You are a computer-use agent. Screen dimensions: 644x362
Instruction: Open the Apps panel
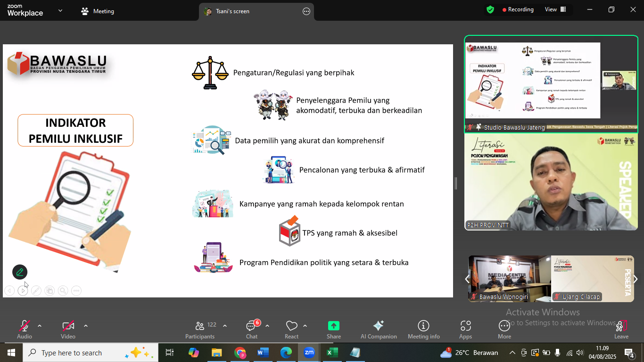(465, 329)
